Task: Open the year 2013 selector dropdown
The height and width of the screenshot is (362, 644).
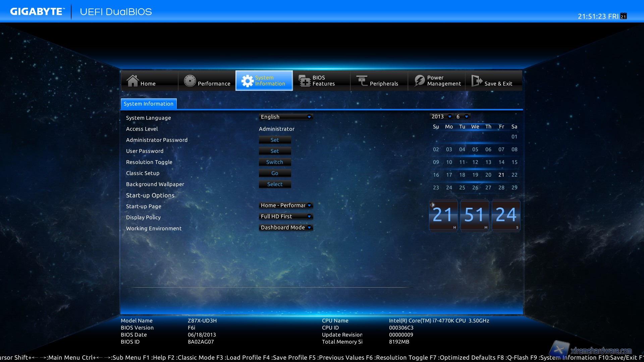Action: click(441, 117)
